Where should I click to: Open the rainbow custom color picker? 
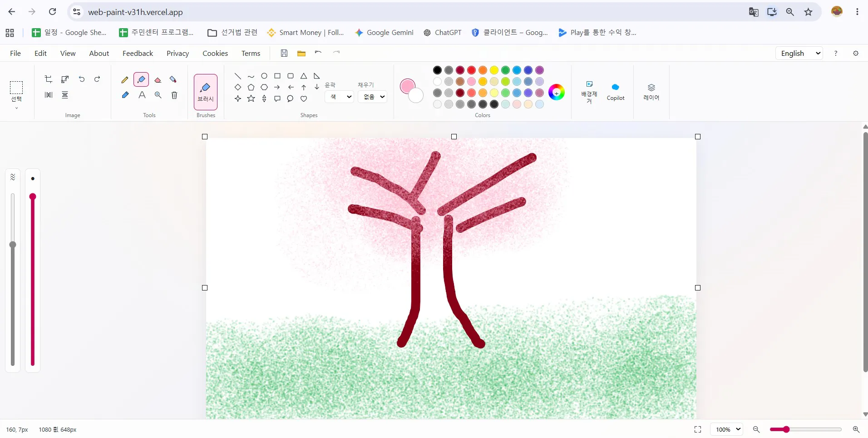557,93
